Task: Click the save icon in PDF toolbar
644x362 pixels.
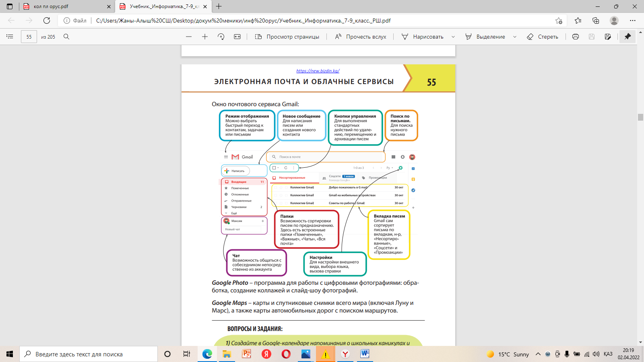Action: (x=592, y=37)
